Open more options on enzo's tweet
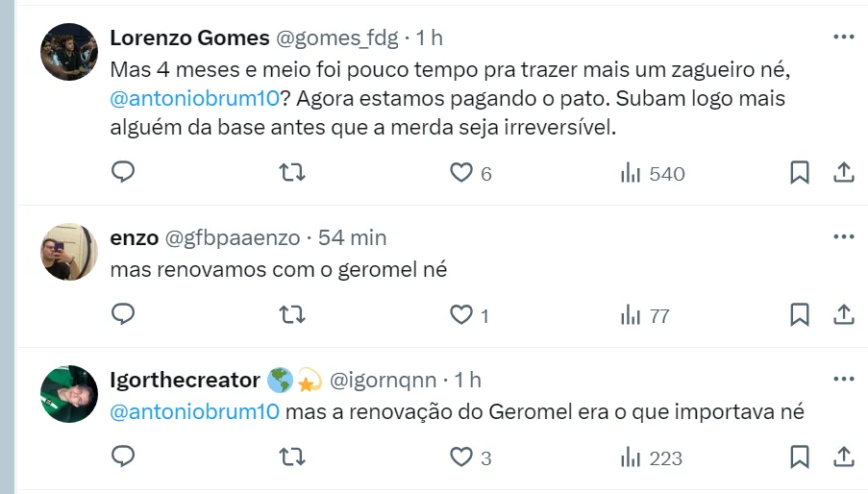Screen dimensions: 868x494 (x=843, y=236)
